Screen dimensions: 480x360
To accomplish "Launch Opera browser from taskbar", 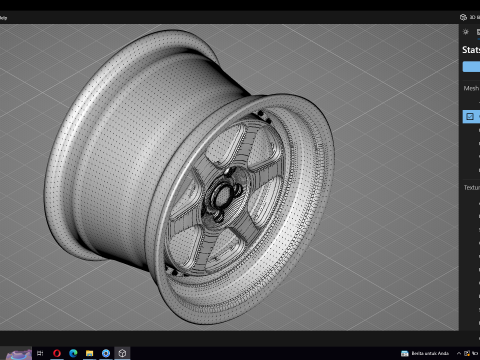I will tap(57, 353).
